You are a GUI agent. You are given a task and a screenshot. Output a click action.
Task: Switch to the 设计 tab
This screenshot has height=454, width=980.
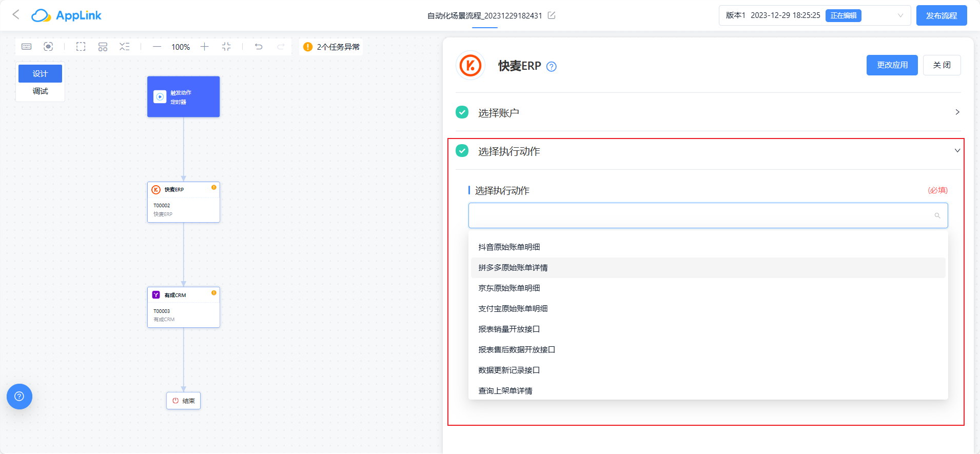[40, 73]
